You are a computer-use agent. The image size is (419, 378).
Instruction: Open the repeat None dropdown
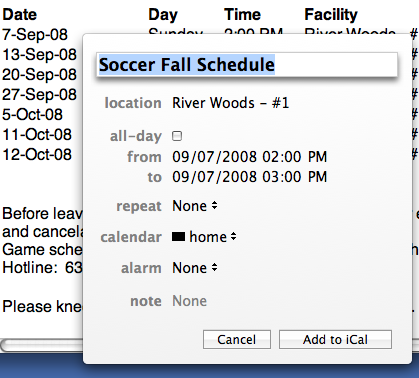pyautogui.click(x=195, y=206)
